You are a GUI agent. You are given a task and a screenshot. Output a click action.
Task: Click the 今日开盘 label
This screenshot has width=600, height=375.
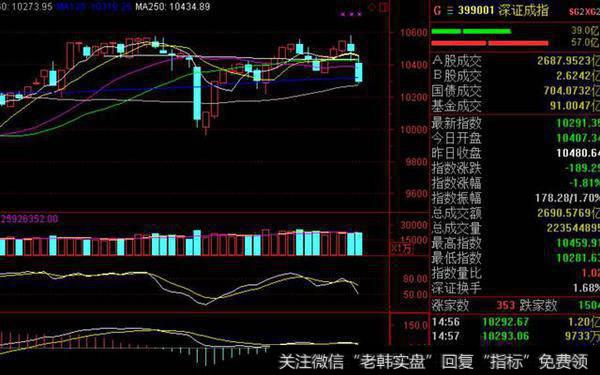457,139
